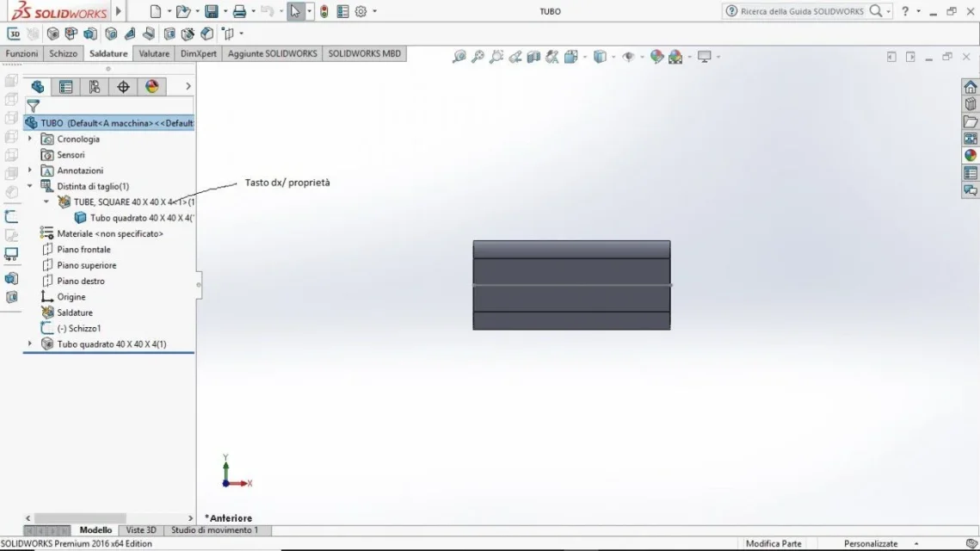The image size is (980, 551).
Task: Create a new document via New icon
Action: 155,11
